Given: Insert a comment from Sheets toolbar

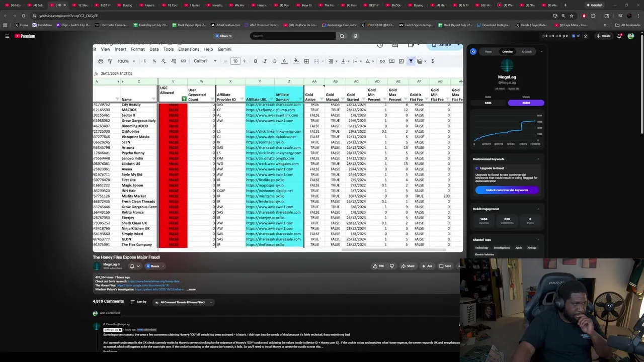Looking at the screenshot, I should (392, 61).
